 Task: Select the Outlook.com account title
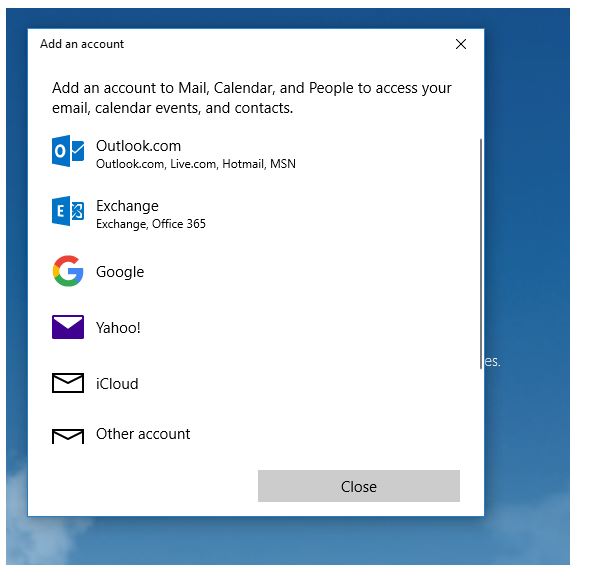[x=138, y=146]
